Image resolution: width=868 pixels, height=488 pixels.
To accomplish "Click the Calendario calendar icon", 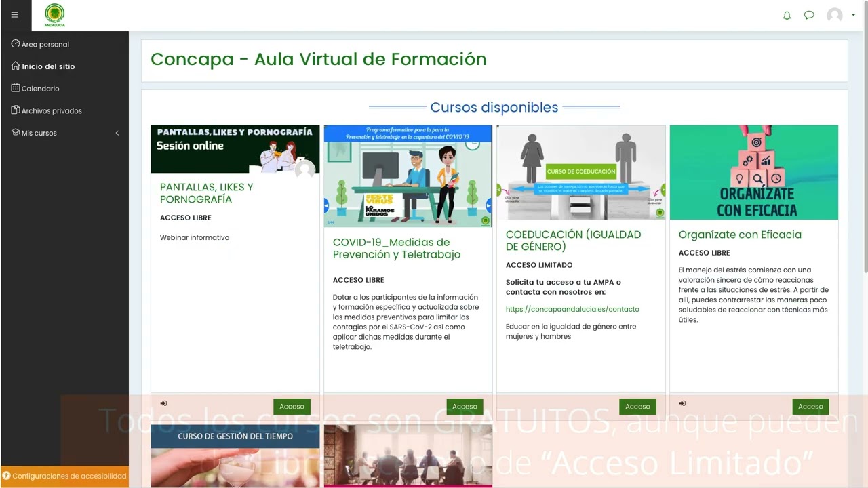I will [x=16, y=88].
